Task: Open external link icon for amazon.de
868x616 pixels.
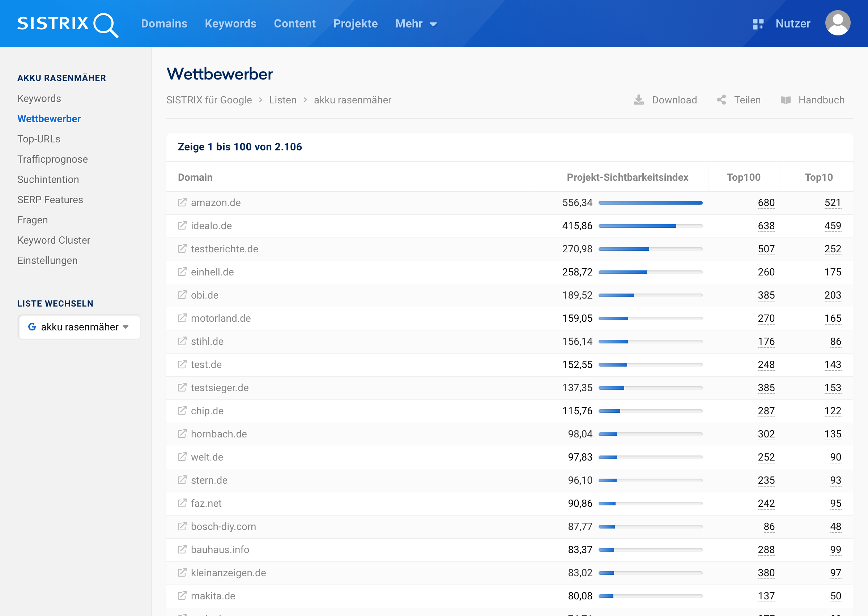Action: click(182, 202)
